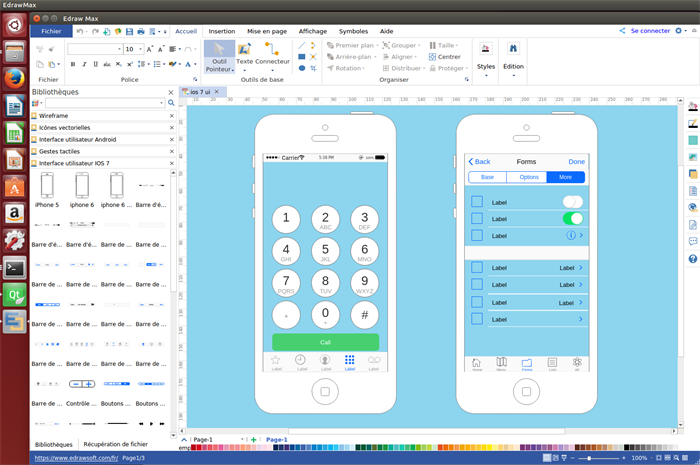Image resolution: width=700 pixels, height=465 pixels.
Task: Click the zoom in plus icon in status bar
Action: click(x=624, y=458)
